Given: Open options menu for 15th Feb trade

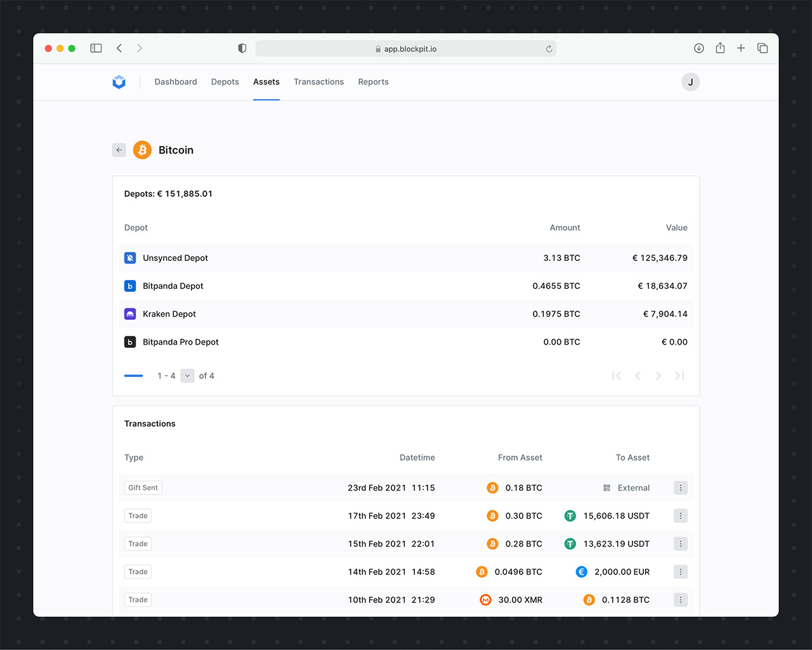Looking at the screenshot, I should [x=681, y=543].
